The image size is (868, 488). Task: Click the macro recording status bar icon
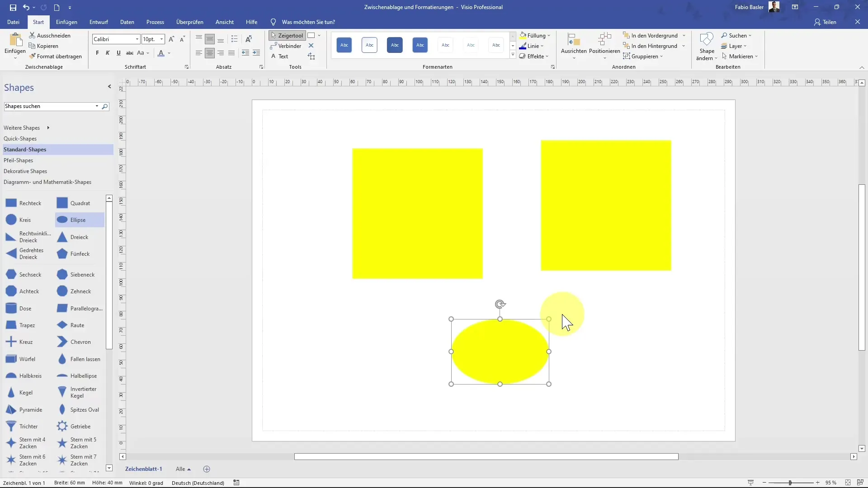click(x=236, y=483)
